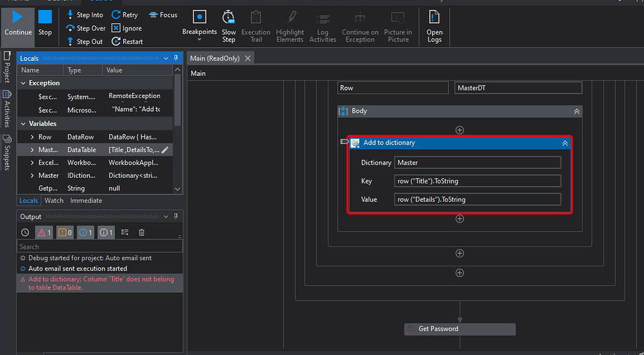Clear the Output panel with trash icon
Image resolution: width=644 pixels, height=355 pixels.
142,232
